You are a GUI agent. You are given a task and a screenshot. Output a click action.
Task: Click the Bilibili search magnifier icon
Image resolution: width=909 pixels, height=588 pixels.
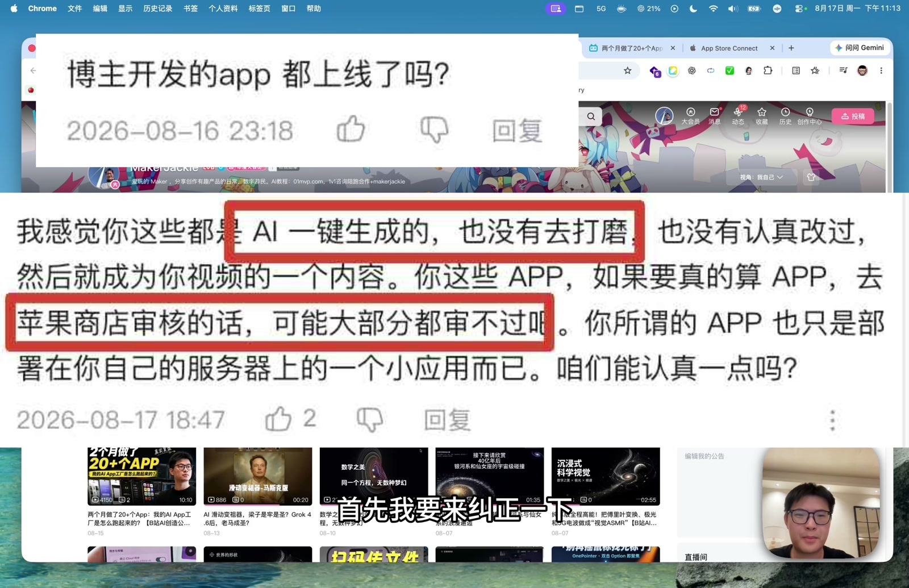pos(591,116)
